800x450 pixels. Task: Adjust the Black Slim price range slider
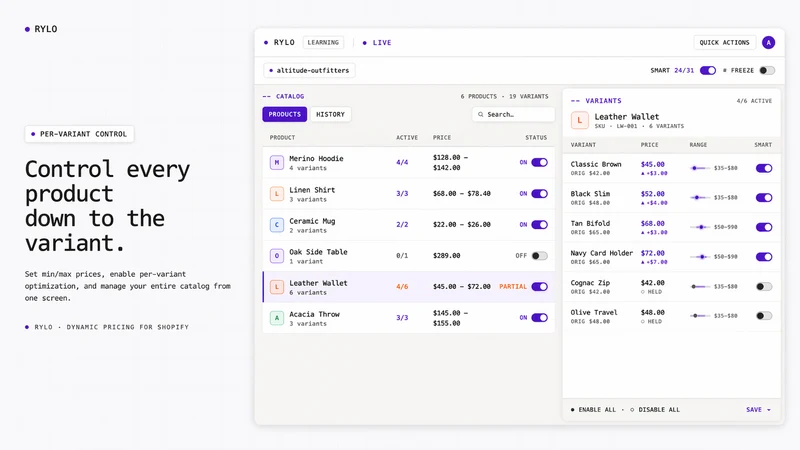(x=699, y=197)
